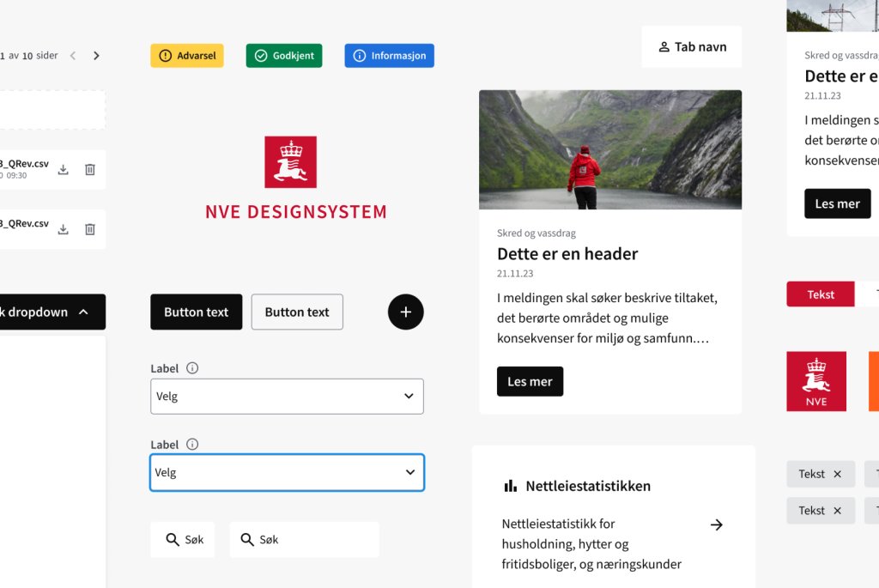
Task: Click the red NVE logo tile
Action: (x=815, y=381)
